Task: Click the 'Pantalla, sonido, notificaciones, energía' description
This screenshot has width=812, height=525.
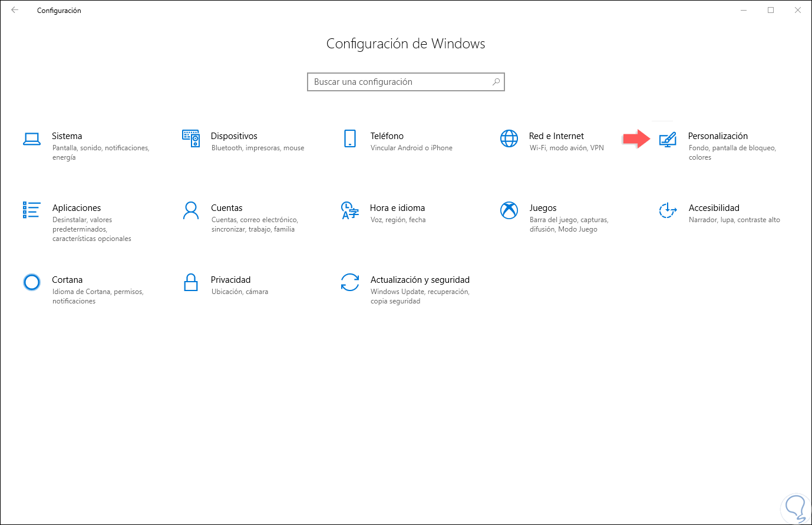Action: pyautogui.click(x=101, y=153)
